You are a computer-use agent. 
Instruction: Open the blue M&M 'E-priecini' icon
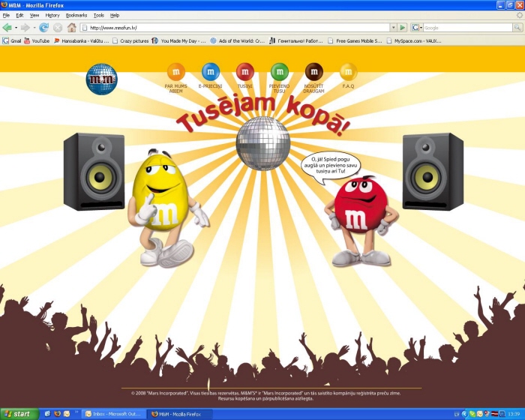[211, 72]
